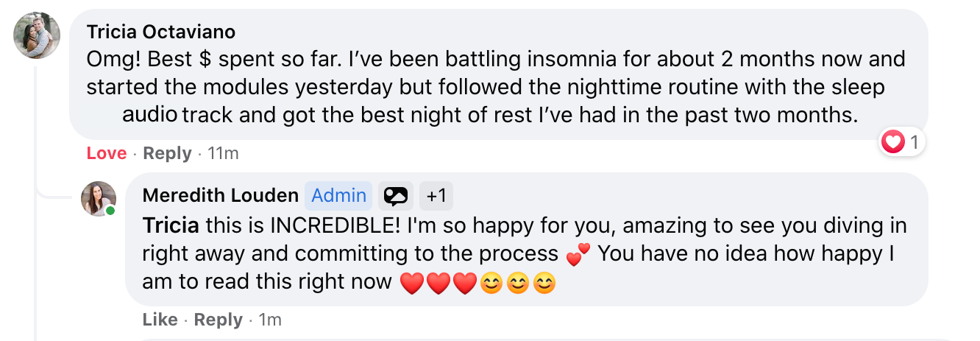Reply to Meredith Louden's comment
Image resolution: width=980 pixels, height=341 pixels.
pos(219,320)
